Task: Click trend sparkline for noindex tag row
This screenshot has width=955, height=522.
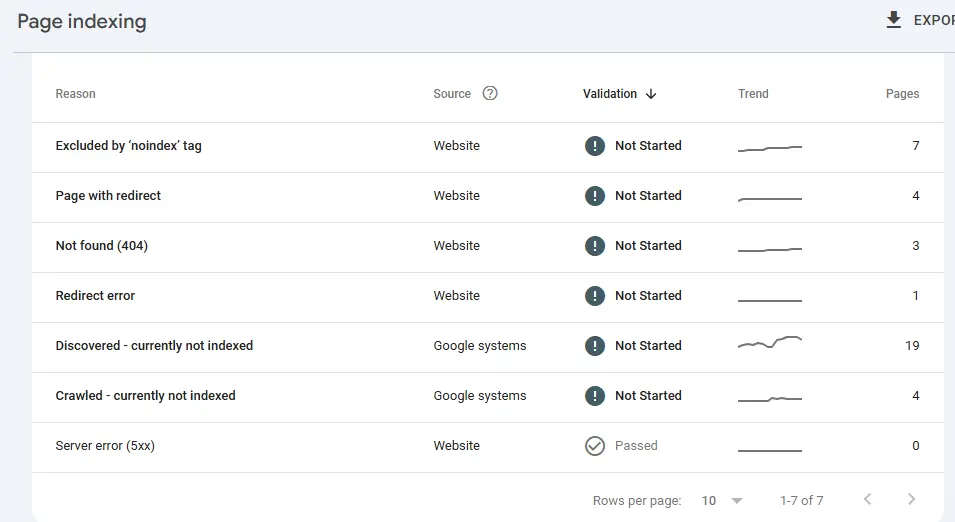Action: pos(770,147)
